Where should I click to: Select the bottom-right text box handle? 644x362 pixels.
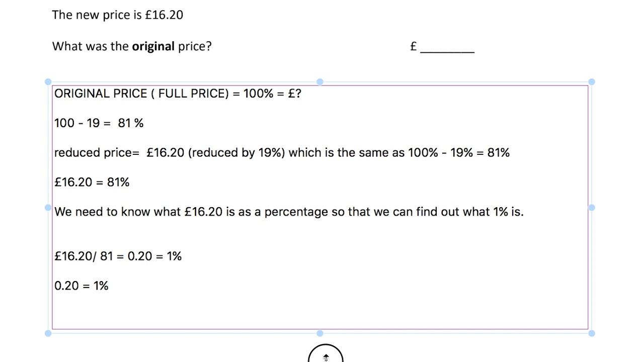pos(592,333)
